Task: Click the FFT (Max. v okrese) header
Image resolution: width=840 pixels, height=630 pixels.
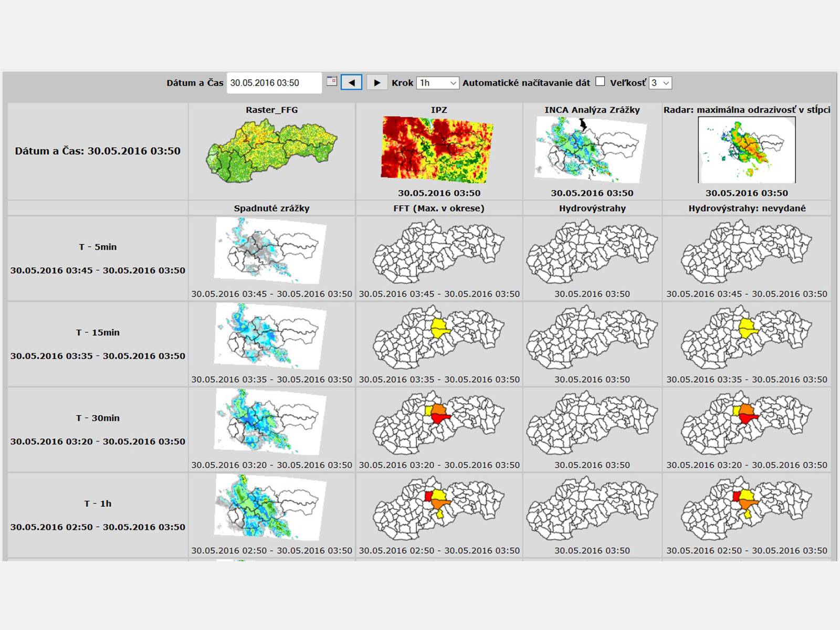Action: [x=439, y=208]
